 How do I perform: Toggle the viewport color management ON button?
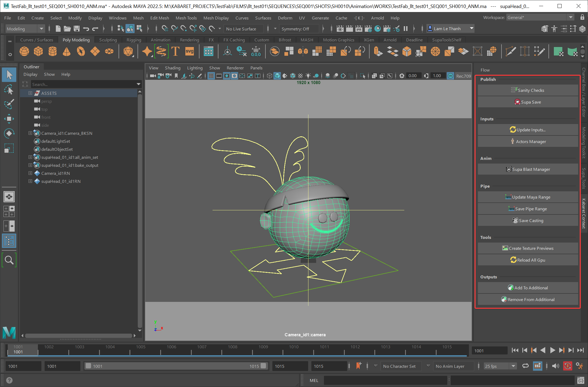click(450, 76)
